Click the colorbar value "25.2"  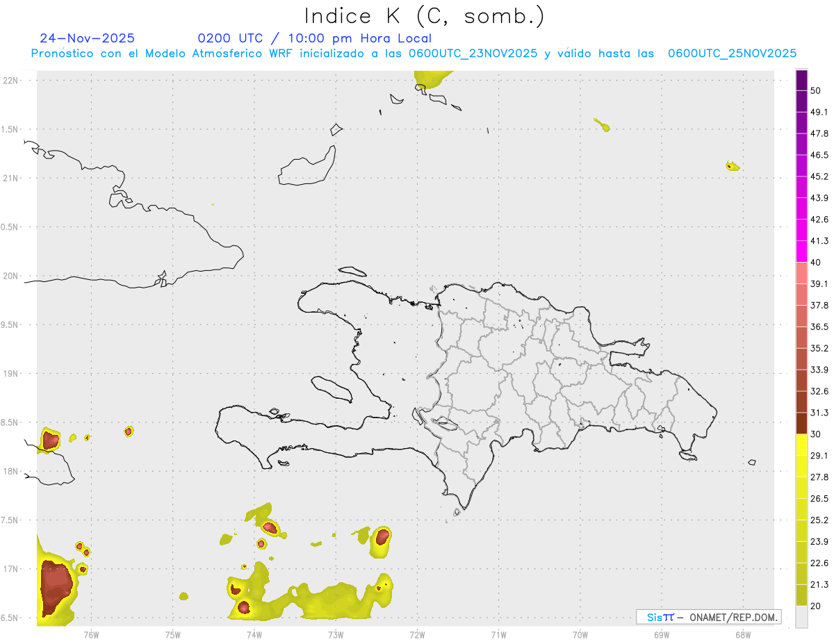click(819, 520)
